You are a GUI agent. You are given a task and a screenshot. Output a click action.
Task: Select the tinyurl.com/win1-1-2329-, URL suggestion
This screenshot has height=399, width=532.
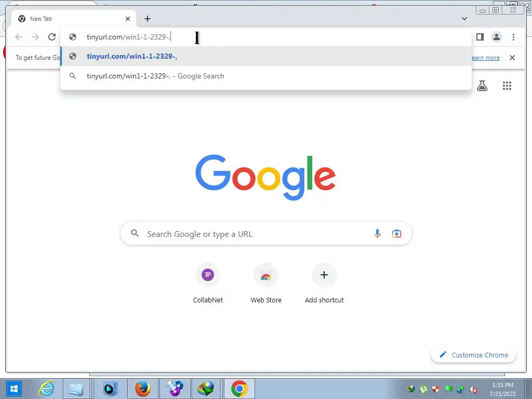[x=266, y=56]
